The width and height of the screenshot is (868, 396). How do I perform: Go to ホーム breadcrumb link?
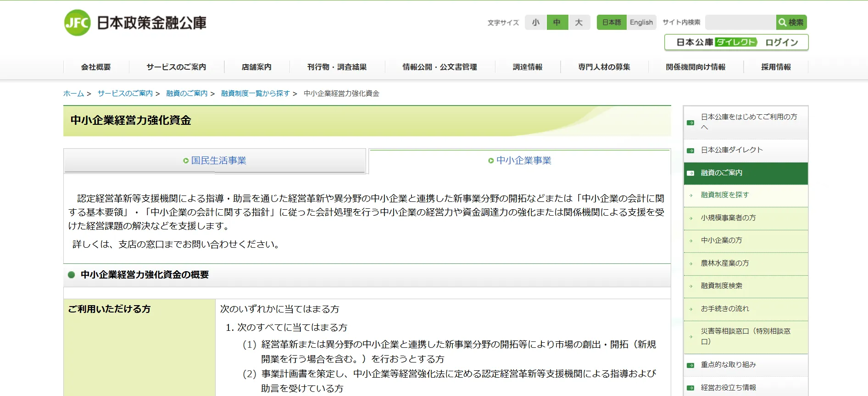73,94
